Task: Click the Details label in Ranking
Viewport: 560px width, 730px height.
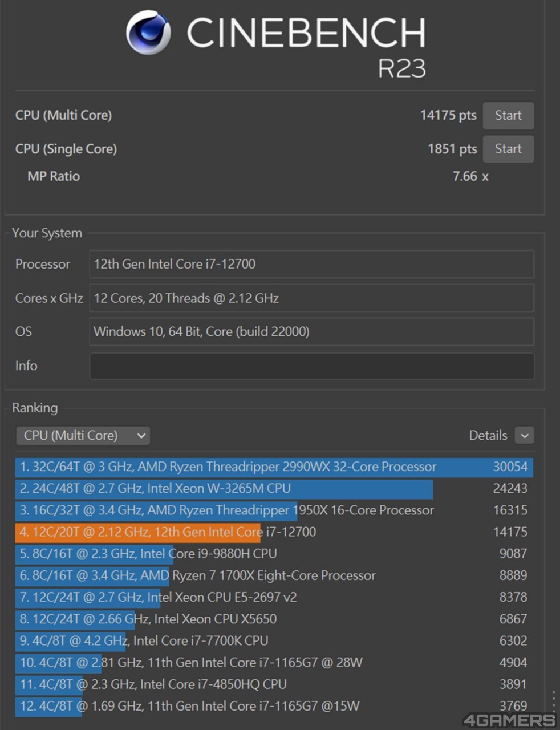Action: (x=488, y=436)
